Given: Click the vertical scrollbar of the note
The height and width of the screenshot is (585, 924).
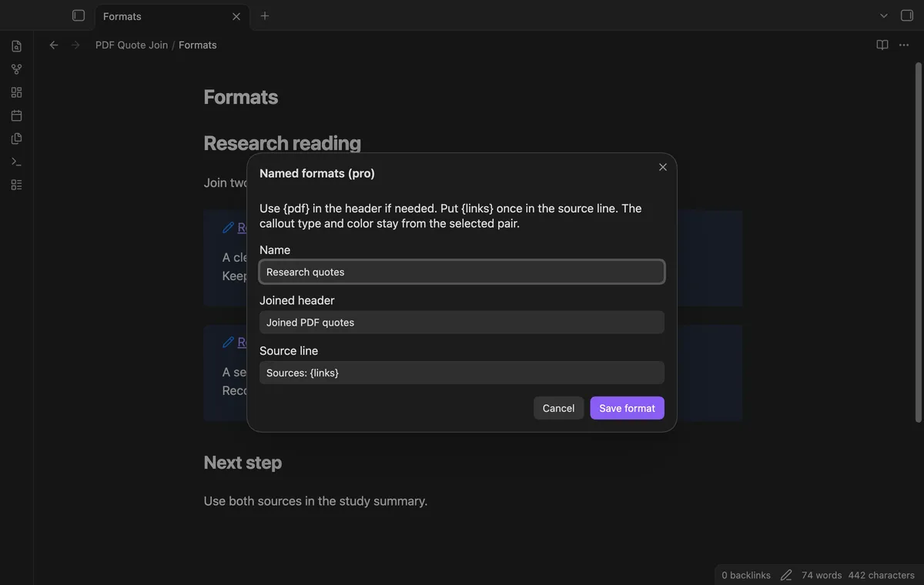Looking at the screenshot, I should click(918, 242).
